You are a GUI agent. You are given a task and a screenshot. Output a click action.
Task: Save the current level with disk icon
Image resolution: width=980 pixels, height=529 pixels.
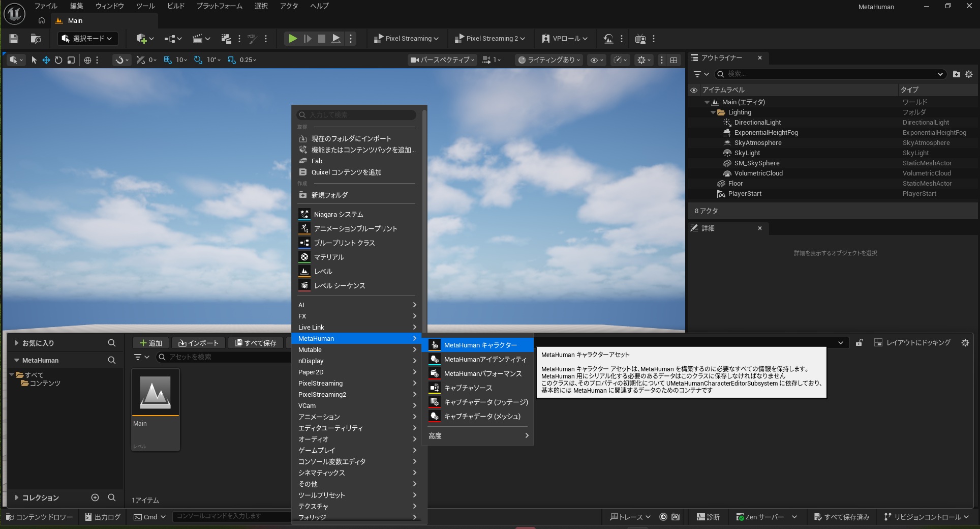click(14, 39)
